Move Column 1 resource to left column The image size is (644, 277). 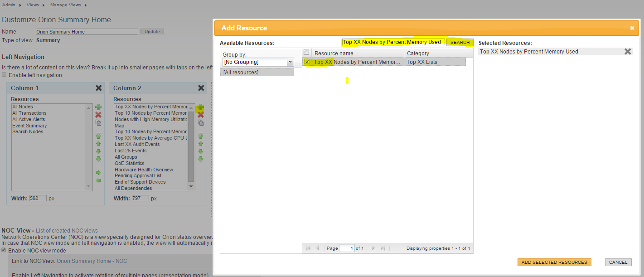coord(98,180)
